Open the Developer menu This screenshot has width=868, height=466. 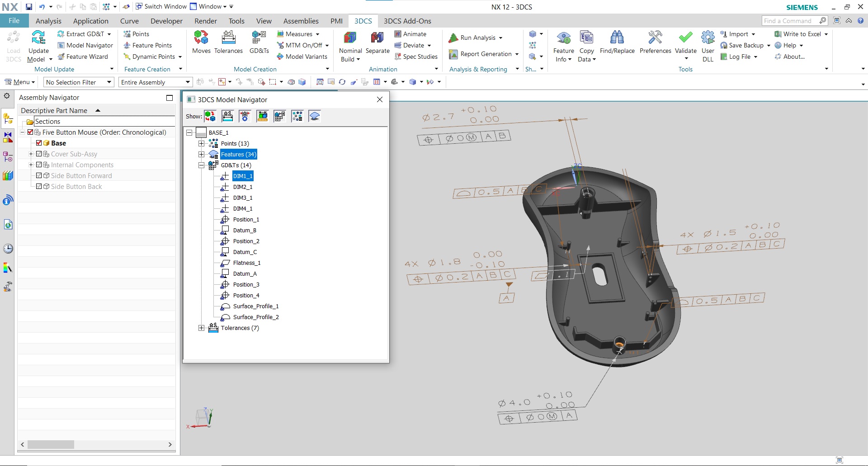click(166, 21)
